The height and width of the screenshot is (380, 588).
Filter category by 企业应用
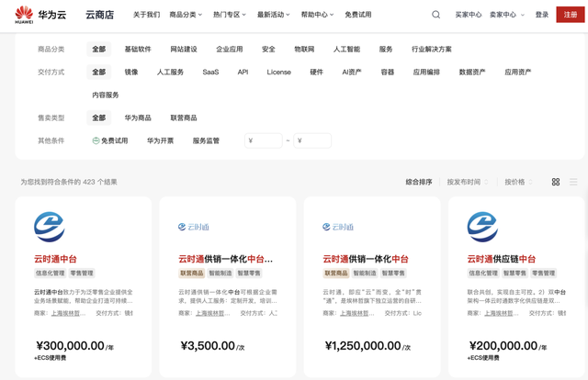click(x=230, y=49)
